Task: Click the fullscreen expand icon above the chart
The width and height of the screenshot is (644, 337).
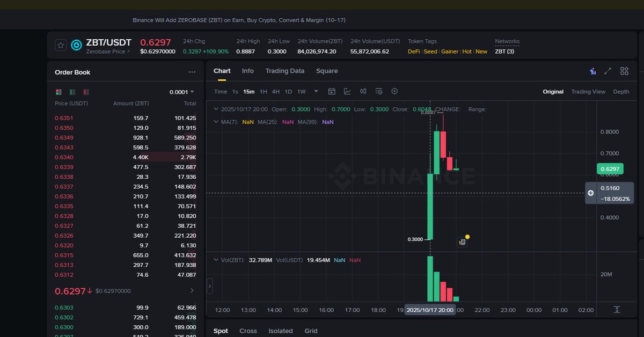Action: 608,70
